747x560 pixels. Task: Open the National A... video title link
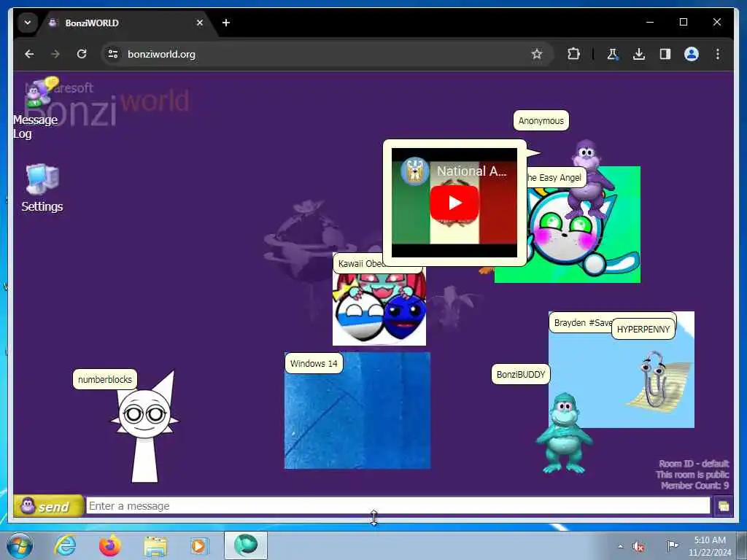click(x=472, y=171)
